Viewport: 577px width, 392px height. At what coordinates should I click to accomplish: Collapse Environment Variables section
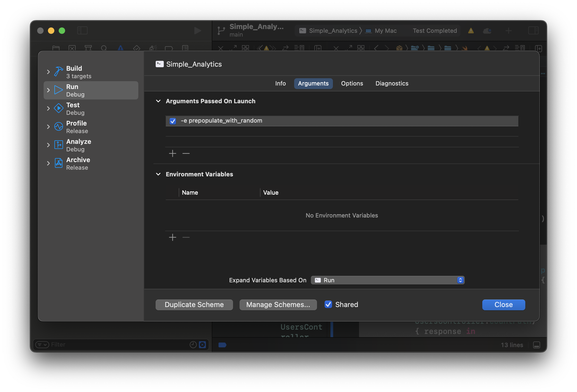coord(158,174)
